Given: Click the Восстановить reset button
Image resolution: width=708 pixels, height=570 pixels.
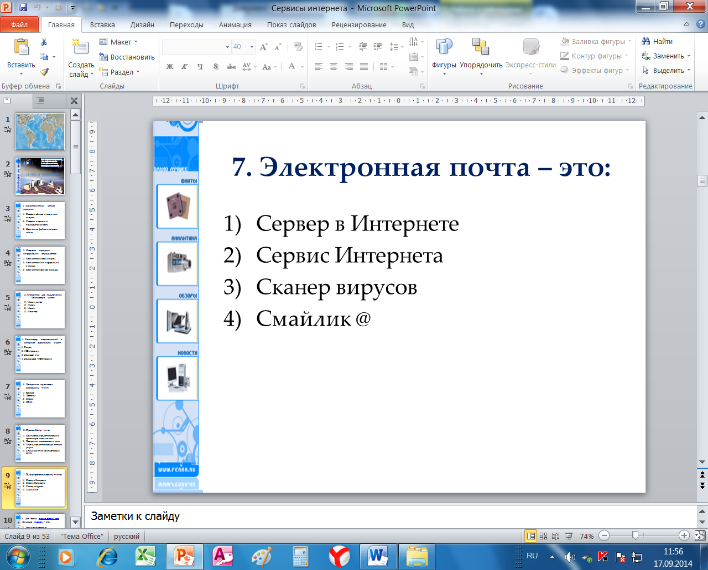Looking at the screenshot, I should (x=127, y=57).
